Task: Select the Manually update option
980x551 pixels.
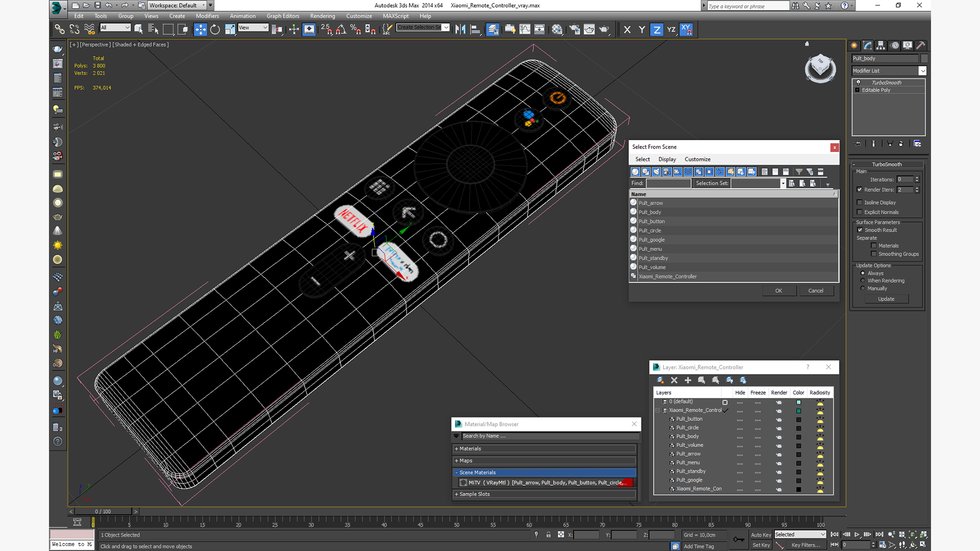Action: (863, 288)
